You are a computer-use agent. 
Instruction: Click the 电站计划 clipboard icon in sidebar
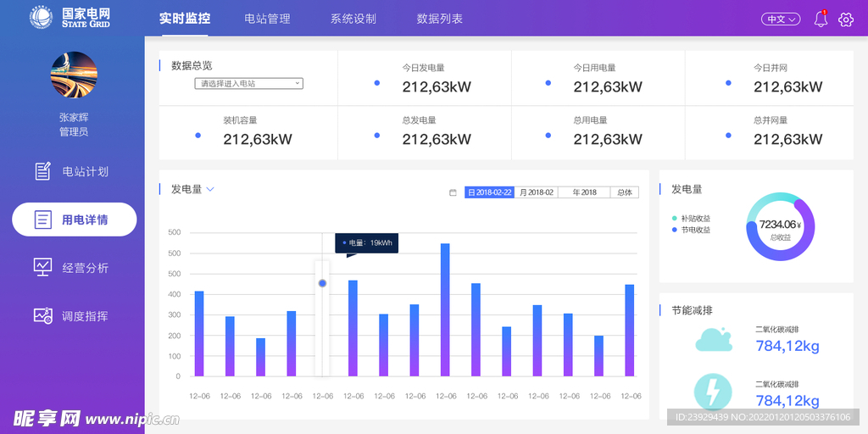coord(43,171)
